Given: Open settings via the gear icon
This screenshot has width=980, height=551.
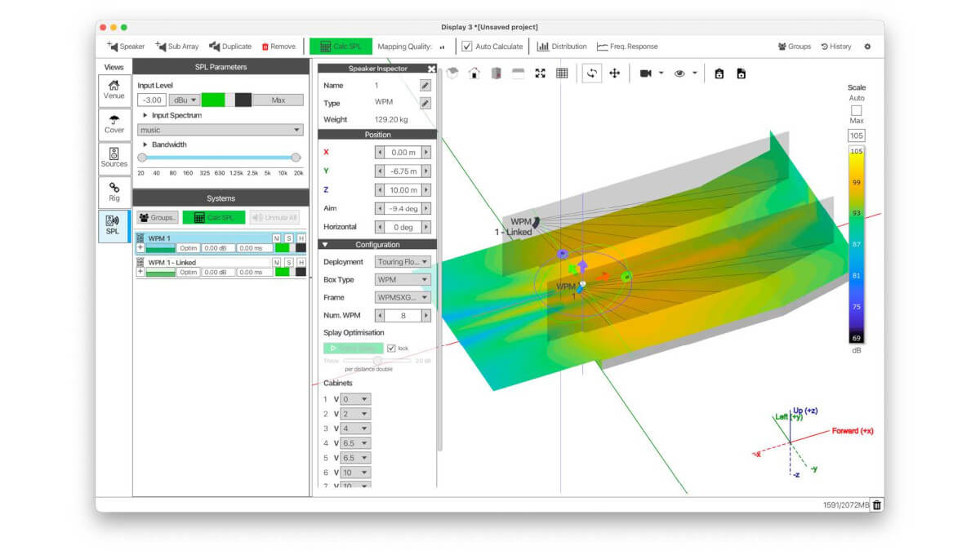Looking at the screenshot, I should pos(867,47).
